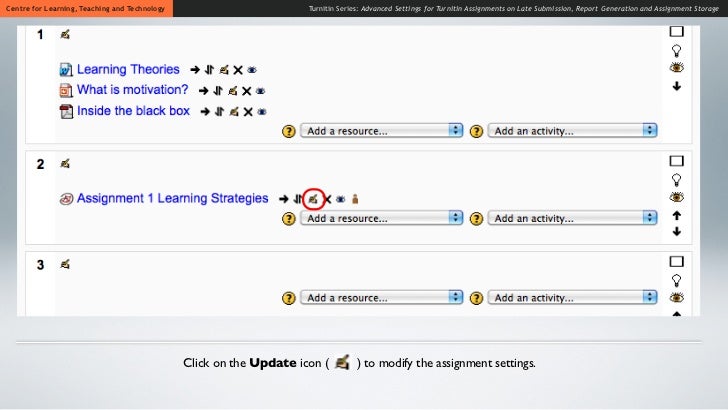This screenshot has width=728, height=410.
Task: Move section 2 up
Action: 676,215
